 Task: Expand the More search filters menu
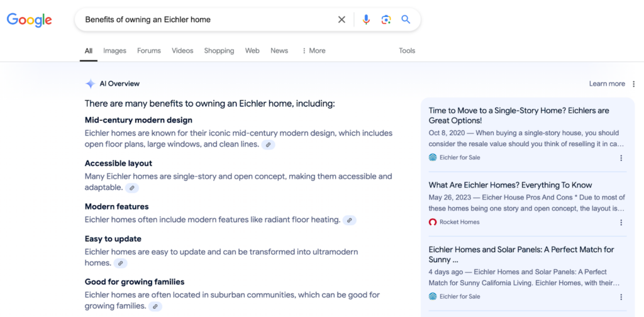click(x=314, y=51)
